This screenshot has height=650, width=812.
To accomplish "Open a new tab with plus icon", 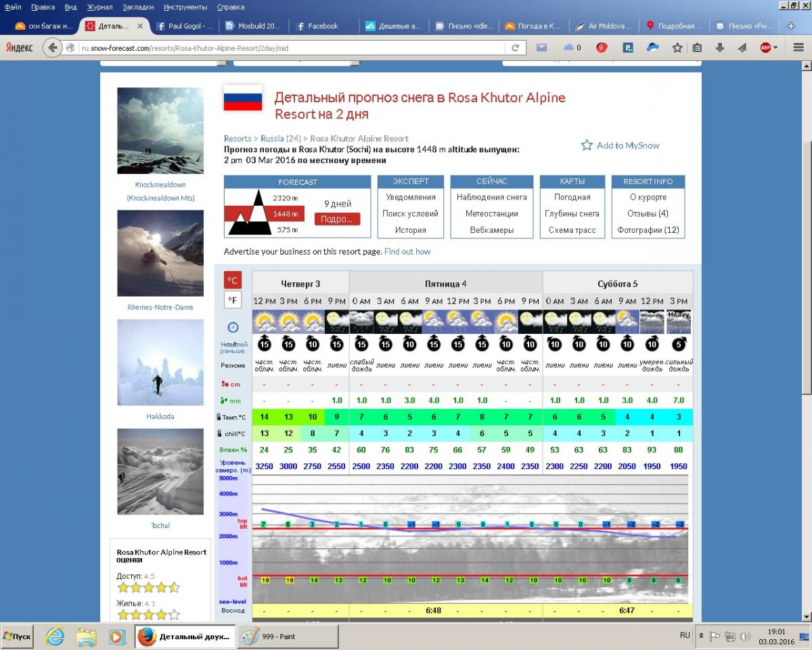I will [x=791, y=26].
